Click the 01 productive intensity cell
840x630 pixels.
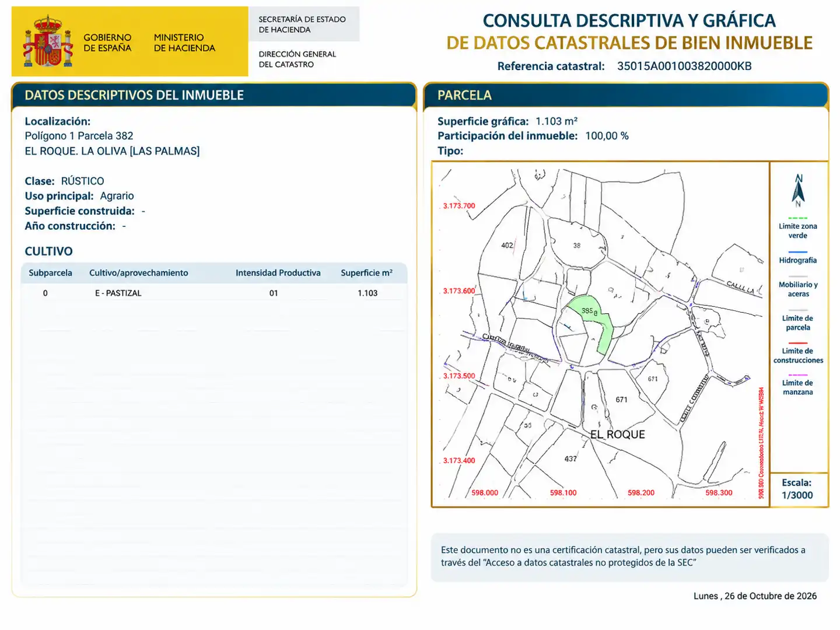tap(274, 293)
